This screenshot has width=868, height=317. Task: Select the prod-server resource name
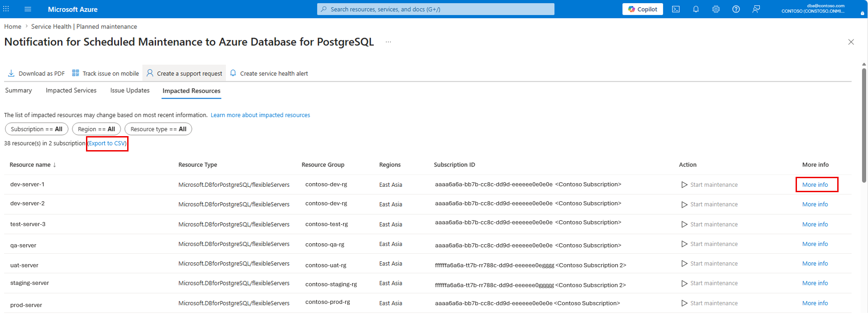pos(26,305)
